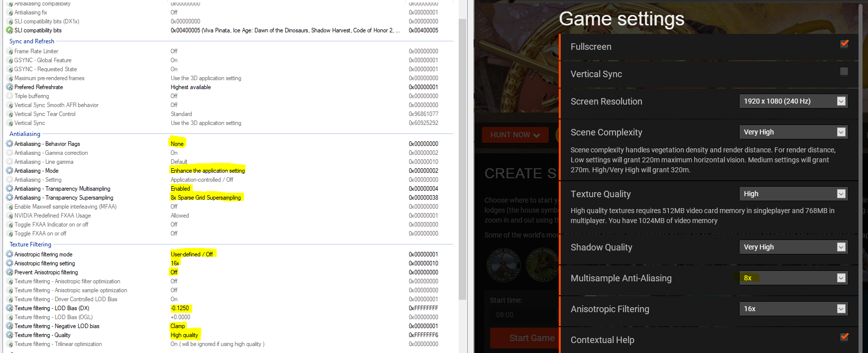Toggle the Contextual Help checkbox
868x353 pixels.
pyautogui.click(x=844, y=337)
